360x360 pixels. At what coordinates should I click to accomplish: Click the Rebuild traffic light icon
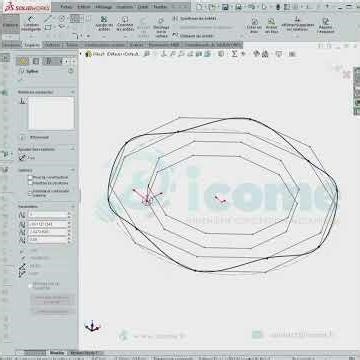pos(278,7)
